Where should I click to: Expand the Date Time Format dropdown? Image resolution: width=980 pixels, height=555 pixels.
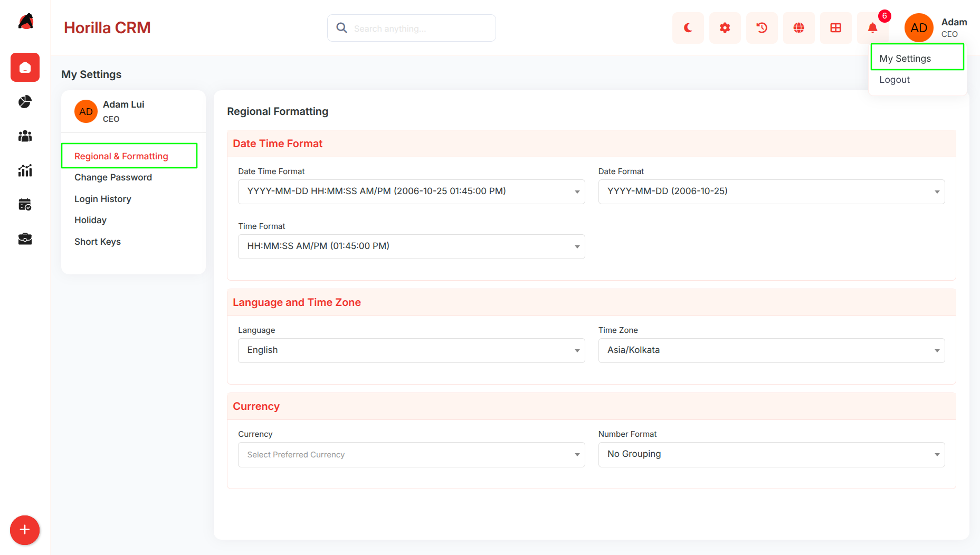(412, 192)
